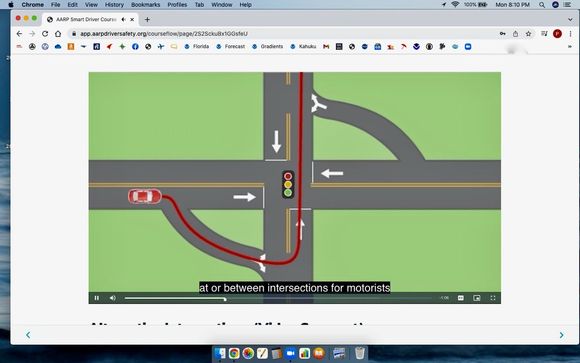
Task: Enter fullscreen video mode
Action: (493, 298)
